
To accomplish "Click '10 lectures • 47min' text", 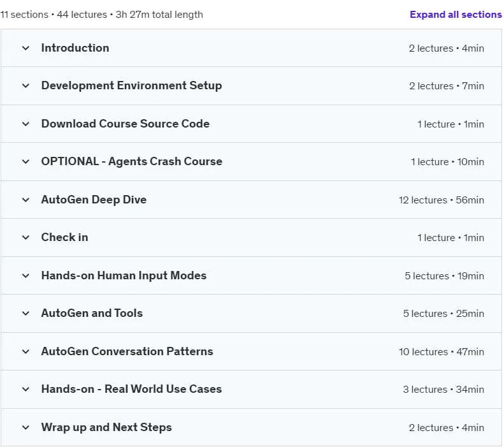I will (x=442, y=352).
